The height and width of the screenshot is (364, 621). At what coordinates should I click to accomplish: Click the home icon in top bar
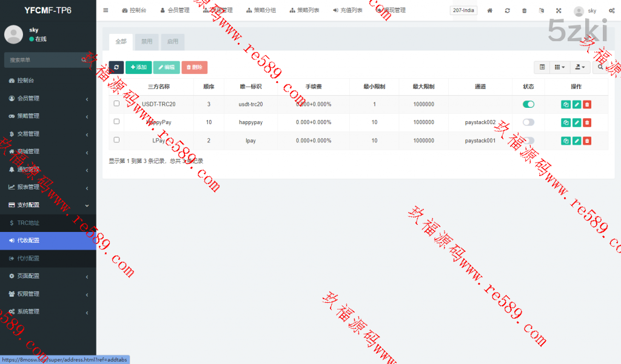pos(490,11)
